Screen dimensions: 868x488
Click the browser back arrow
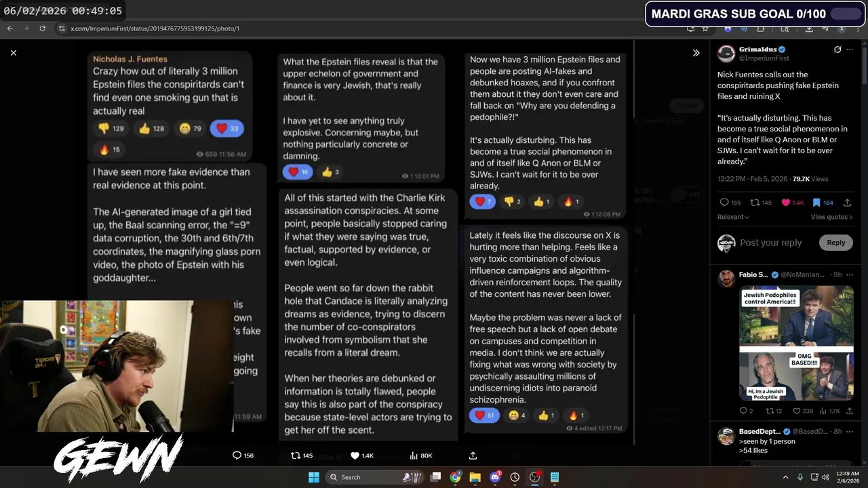coord(10,28)
